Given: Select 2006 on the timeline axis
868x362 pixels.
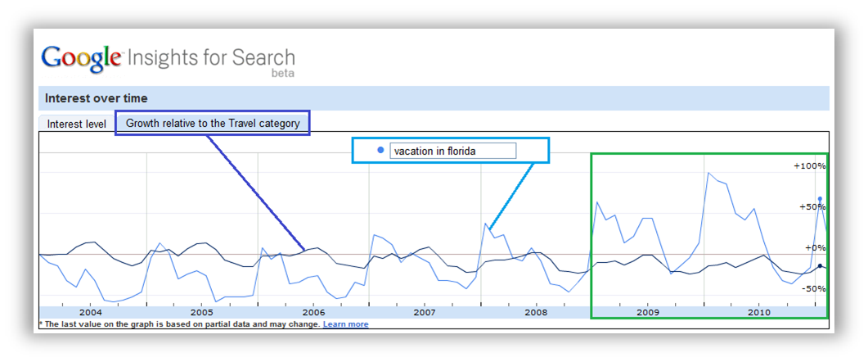Looking at the screenshot, I should click(313, 313).
